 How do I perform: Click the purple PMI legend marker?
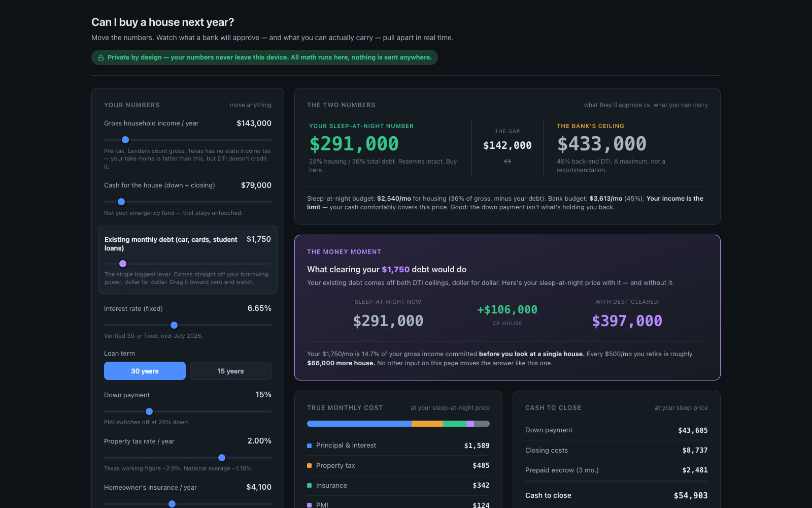(309, 505)
